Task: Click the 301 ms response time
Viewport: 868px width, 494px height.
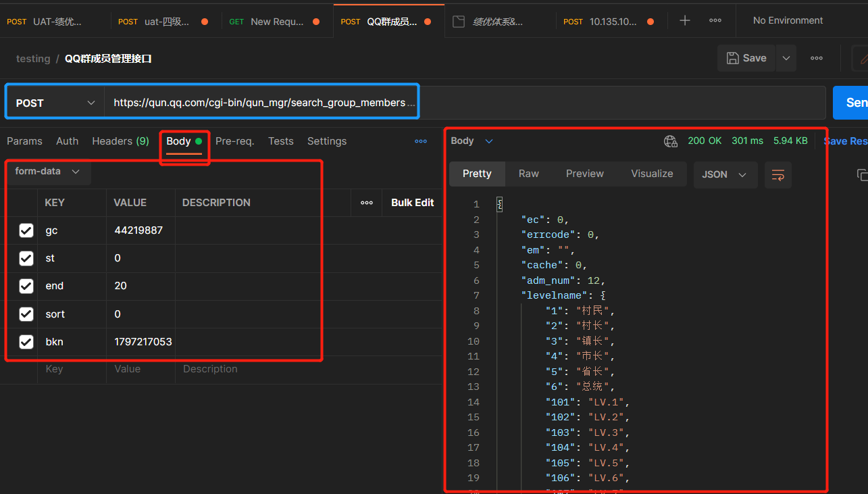Action: coord(747,141)
